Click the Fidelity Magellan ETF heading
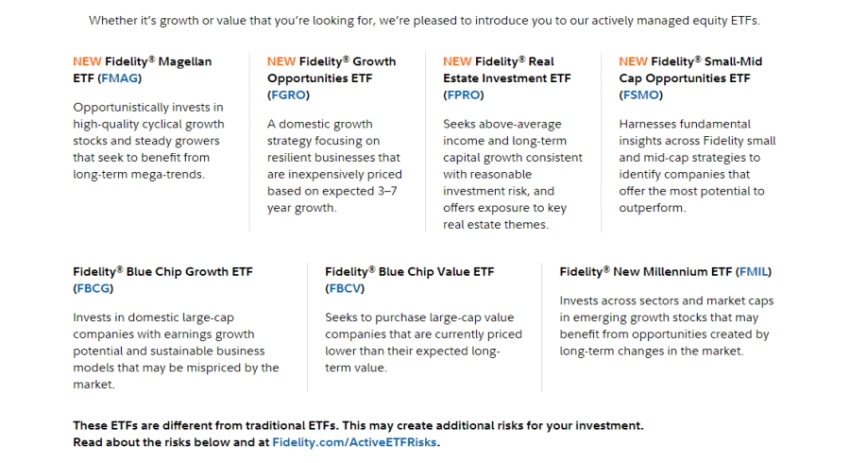 pos(142,70)
